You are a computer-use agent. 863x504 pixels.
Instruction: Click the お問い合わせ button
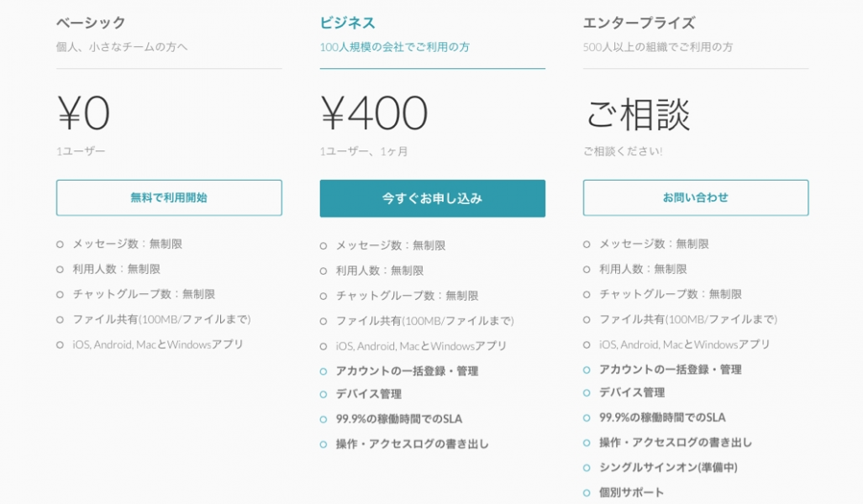pyautogui.click(x=696, y=197)
